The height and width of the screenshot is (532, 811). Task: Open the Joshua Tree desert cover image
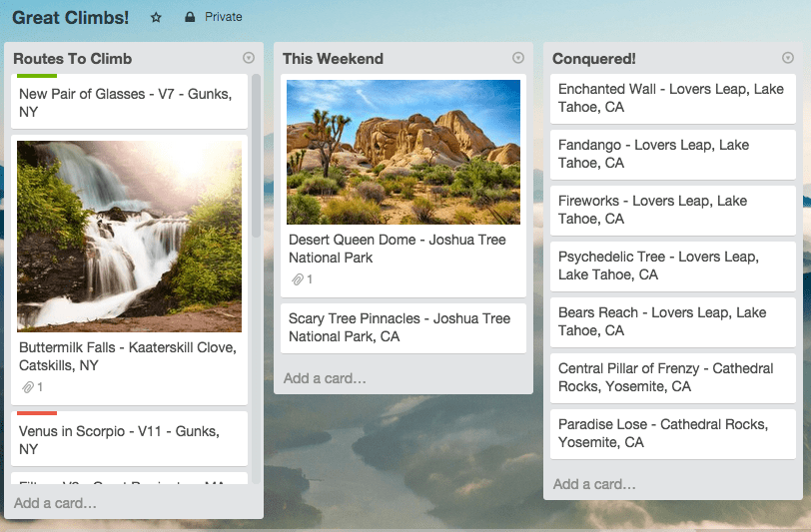point(403,152)
